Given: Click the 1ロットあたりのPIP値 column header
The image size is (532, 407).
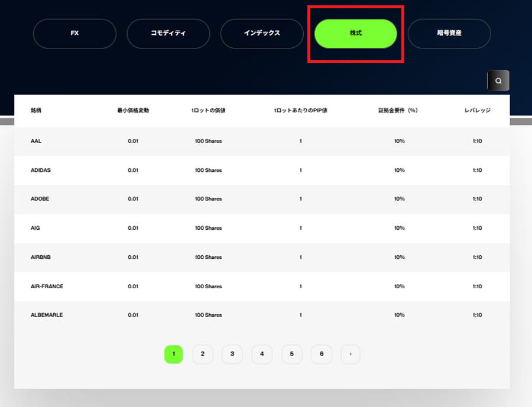Looking at the screenshot, I should [x=301, y=110].
